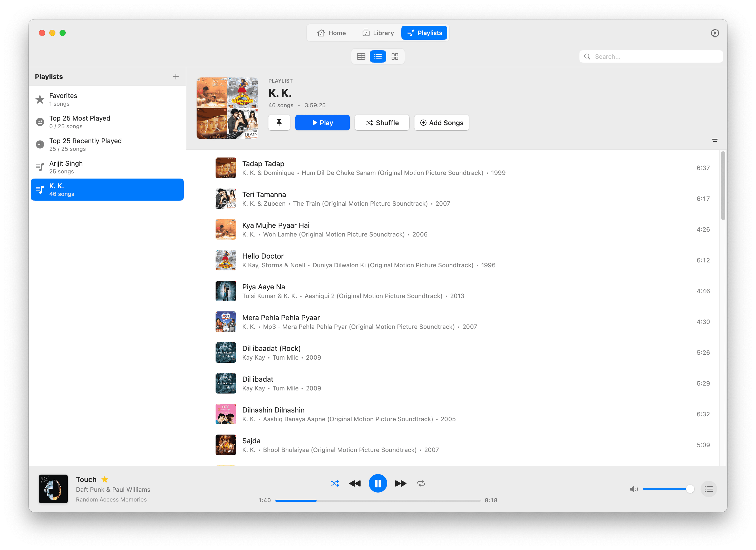The height and width of the screenshot is (550, 756).
Task: Click the K. K. playlist cover collage
Action: coord(227,108)
